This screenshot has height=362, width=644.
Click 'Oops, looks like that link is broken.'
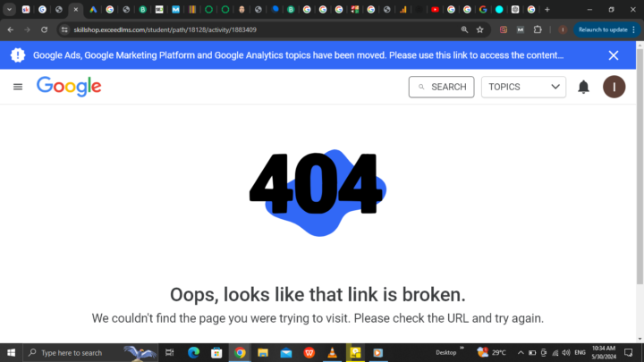[318, 295]
